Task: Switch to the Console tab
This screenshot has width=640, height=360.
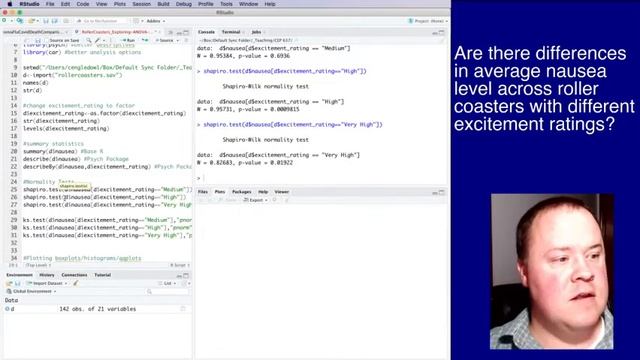Action: point(206,32)
